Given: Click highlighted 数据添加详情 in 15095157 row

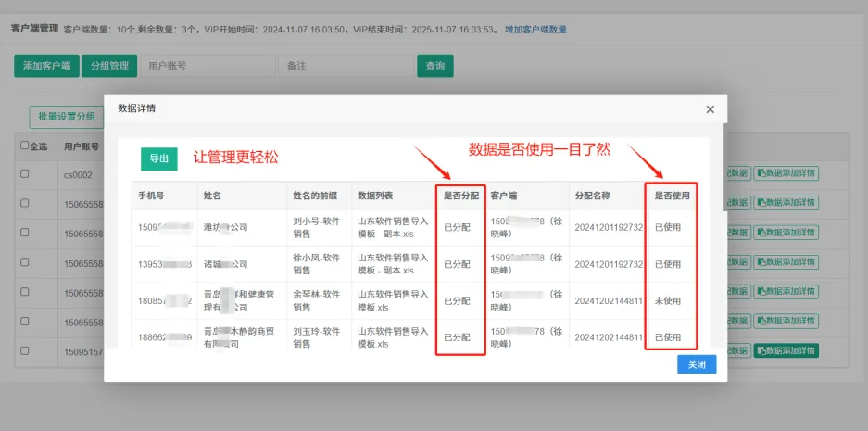Looking at the screenshot, I should [786, 350].
